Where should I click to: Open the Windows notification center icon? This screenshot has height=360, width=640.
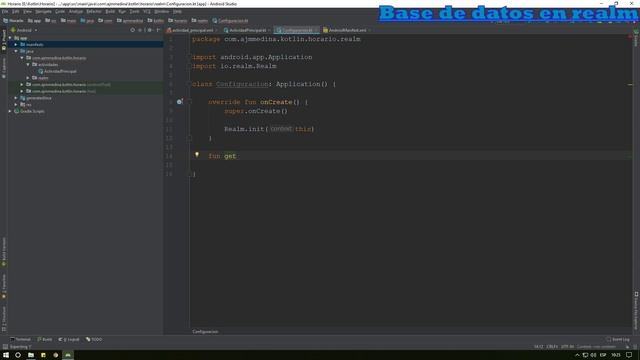tap(629, 355)
